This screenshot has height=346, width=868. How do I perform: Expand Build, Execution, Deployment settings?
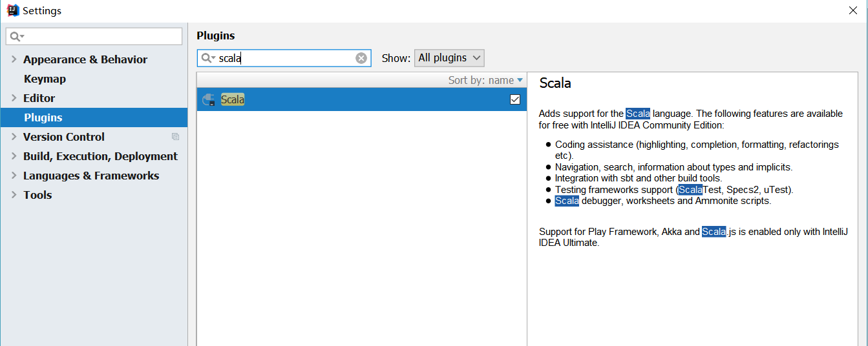pyautogui.click(x=14, y=156)
